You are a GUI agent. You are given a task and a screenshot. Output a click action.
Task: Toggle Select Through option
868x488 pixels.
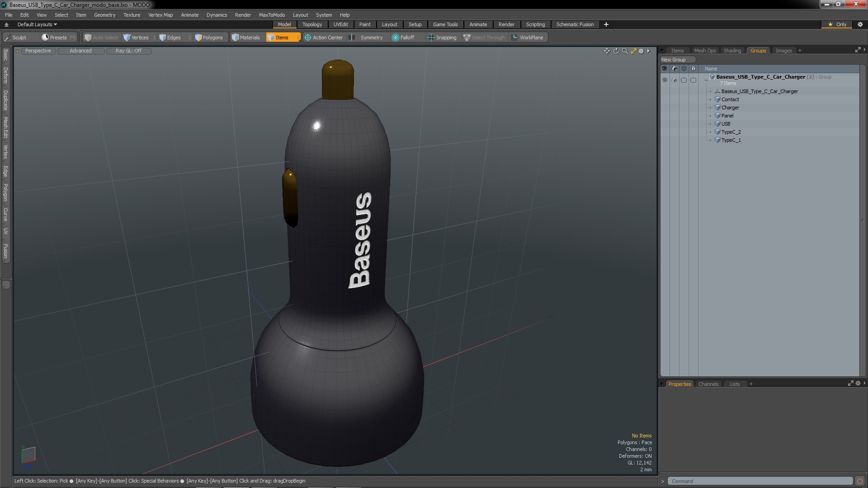(x=484, y=38)
